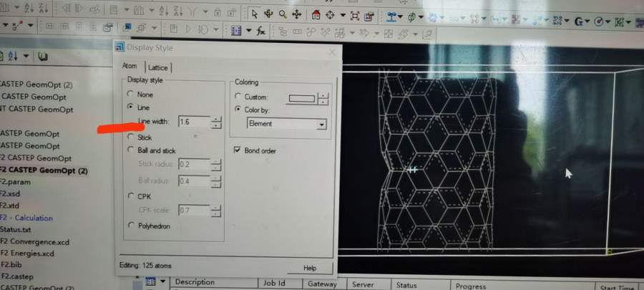This screenshot has height=290, width=644.
Task: Click the Y-shaped filter icon
Action: coord(193,12)
